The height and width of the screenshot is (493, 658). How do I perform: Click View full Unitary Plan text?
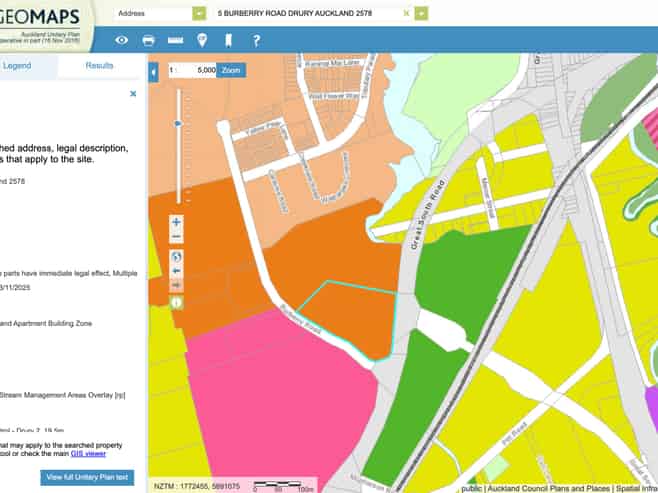pyautogui.click(x=87, y=477)
